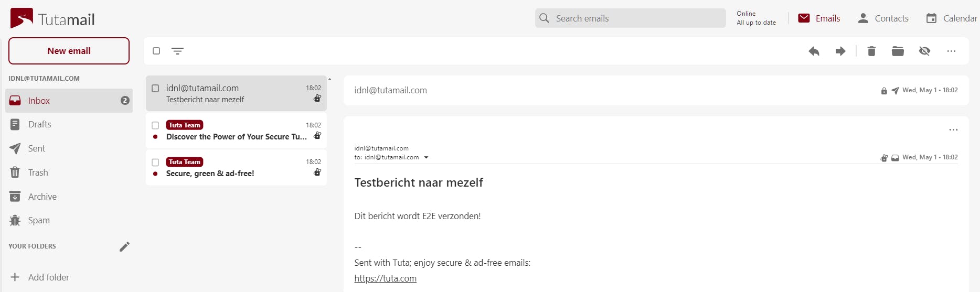The height and width of the screenshot is (292, 980).
Task: Click the Reply arrow icon
Action: point(814,51)
